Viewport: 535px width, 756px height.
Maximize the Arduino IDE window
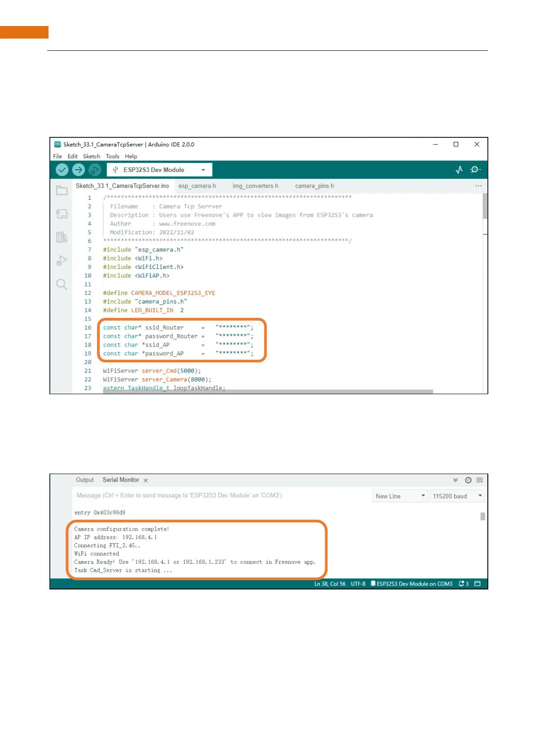[456, 145]
